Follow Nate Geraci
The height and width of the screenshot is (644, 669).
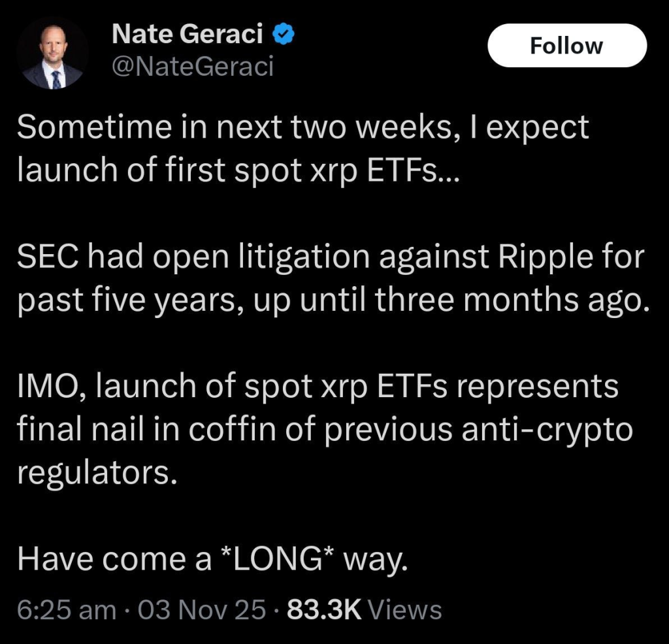coord(566,46)
